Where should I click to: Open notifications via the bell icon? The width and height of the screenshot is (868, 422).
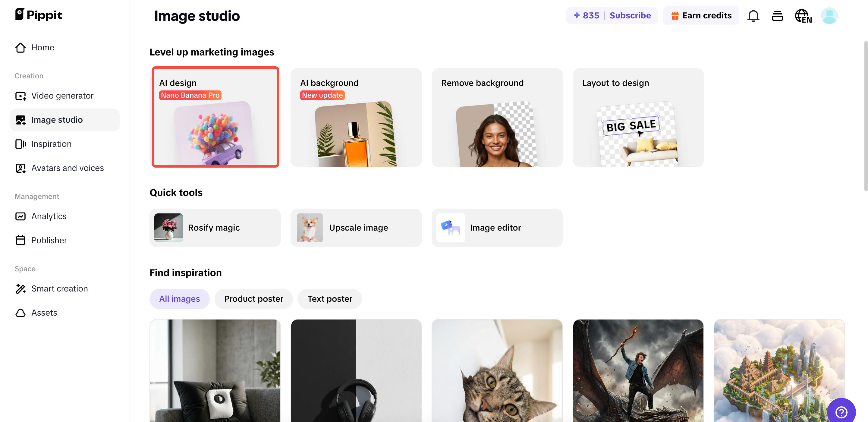[x=753, y=15]
